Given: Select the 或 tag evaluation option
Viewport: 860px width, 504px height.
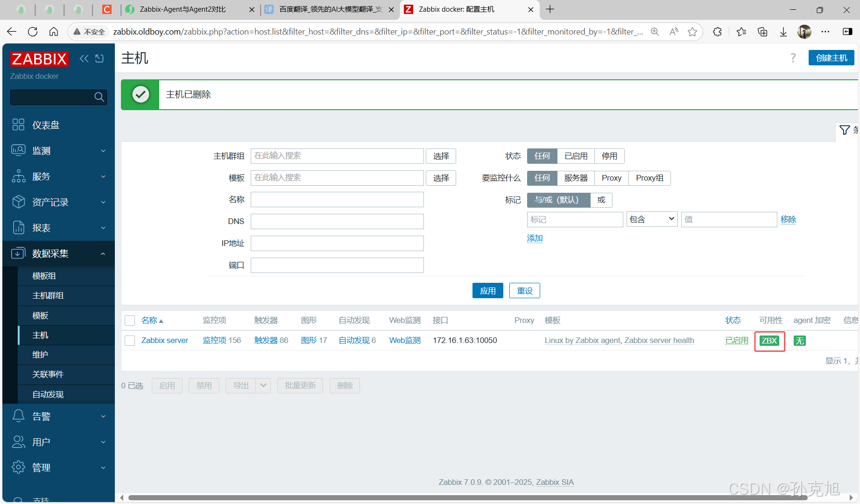Looking at the screenshot, I should coord(601,200).
